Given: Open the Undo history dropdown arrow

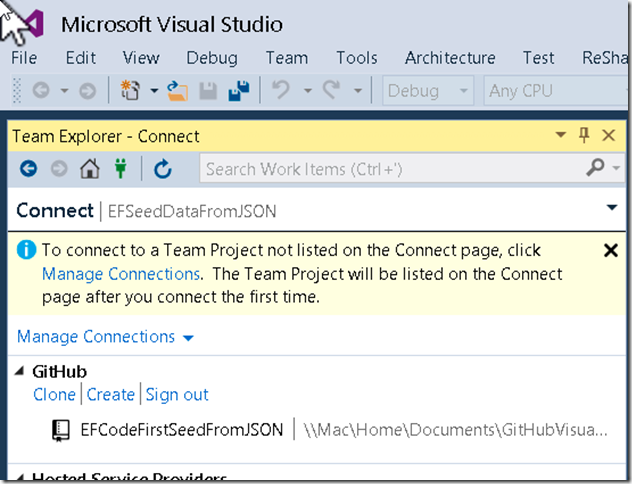Looking at the screenshot, I should (308, 91).
